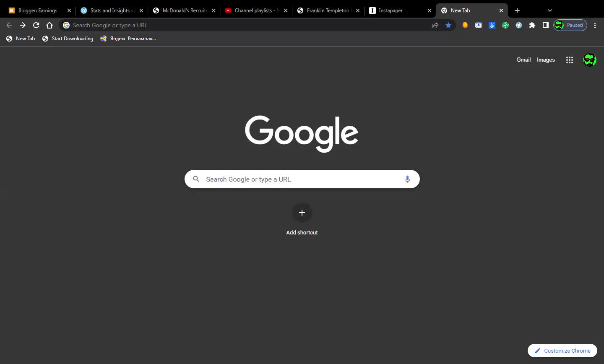The width and height of the screenshot is (604, 364).
Task: Go forward using the forward arrow
Action: [23, 25]
